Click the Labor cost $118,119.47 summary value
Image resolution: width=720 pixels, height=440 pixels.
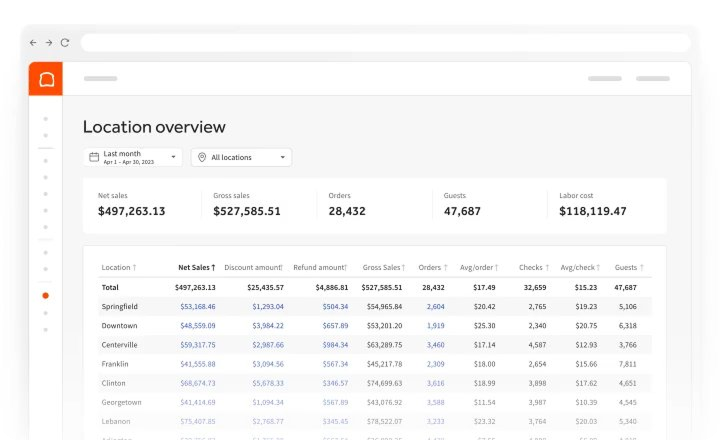[x=592, y=211]
